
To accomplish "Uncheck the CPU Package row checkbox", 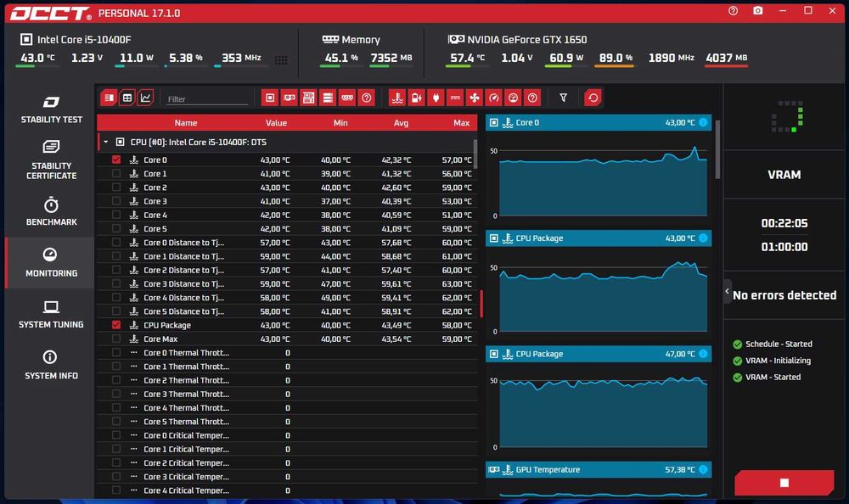I will click(x=116, y=325).
